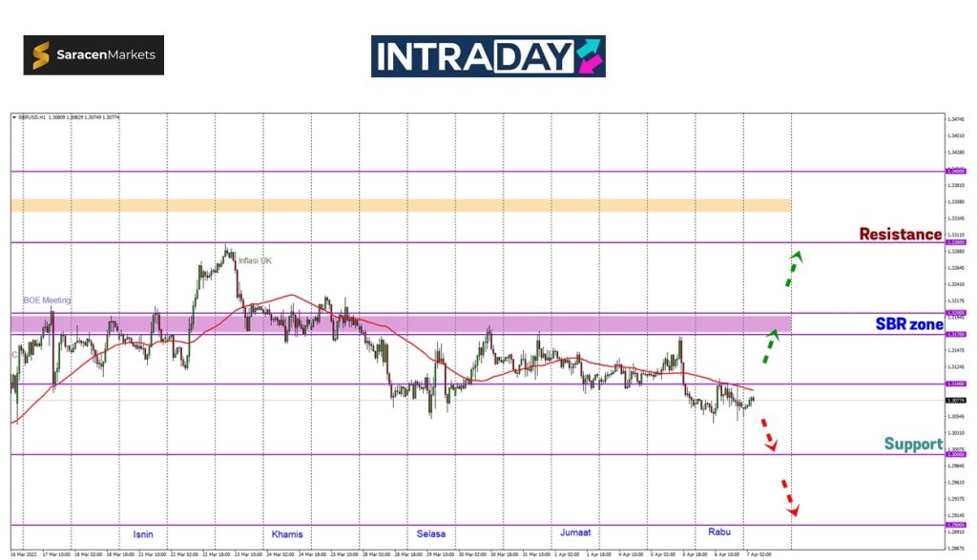
Task: Click the INTRADAY logo's pink and teal arrows
Action: coord(589,56)
